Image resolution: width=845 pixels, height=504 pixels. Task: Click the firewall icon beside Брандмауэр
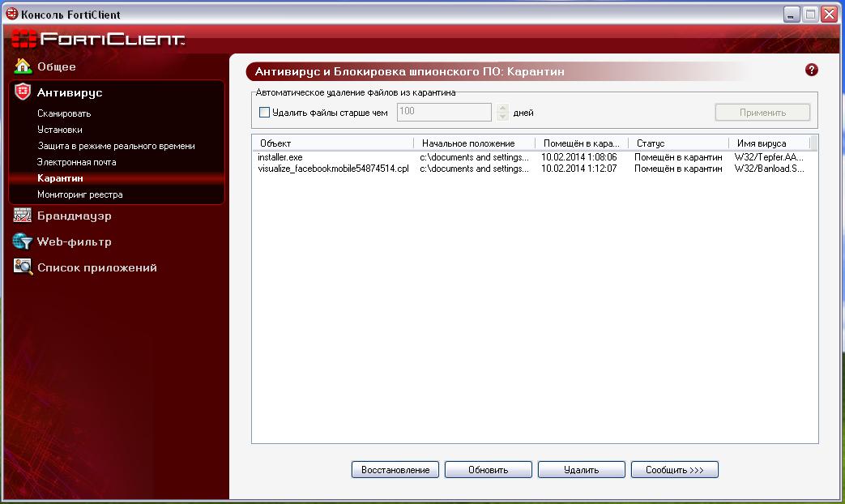[23, 215]
